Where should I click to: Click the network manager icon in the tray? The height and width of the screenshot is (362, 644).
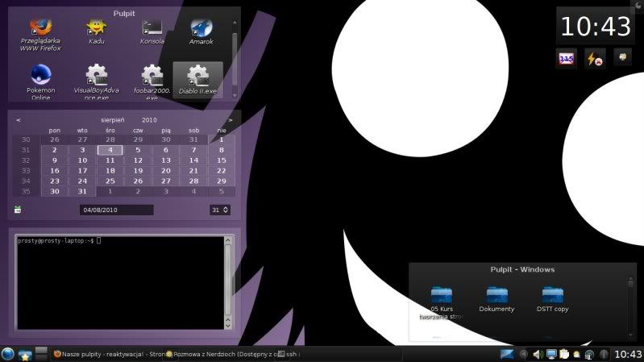[x=589, y=355]
